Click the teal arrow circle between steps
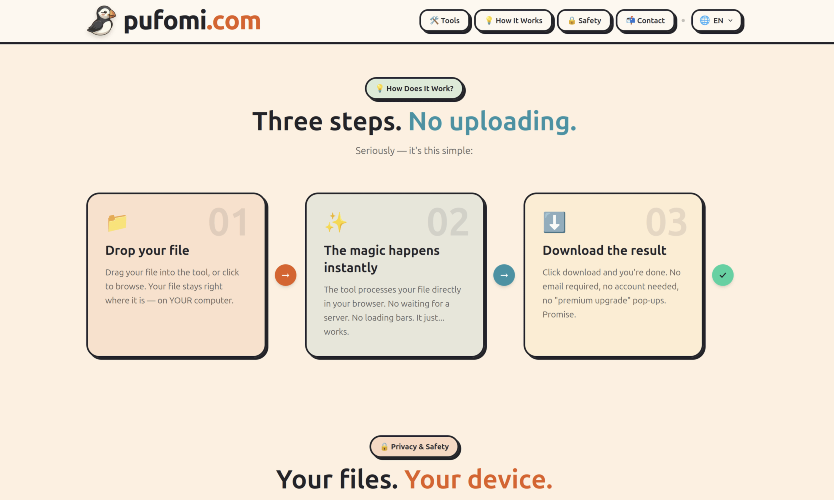The width and height of the screenshot is (834, 500). click(504, 275)
